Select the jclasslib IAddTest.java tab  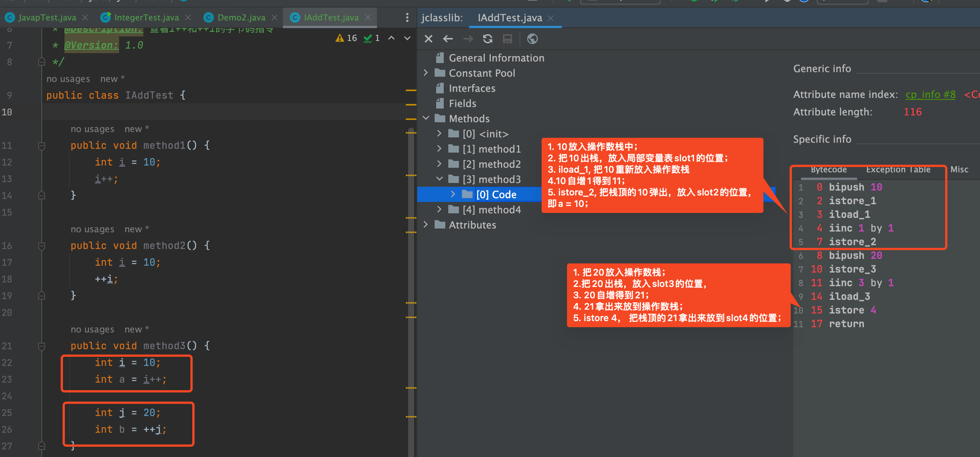pos(509,18)
